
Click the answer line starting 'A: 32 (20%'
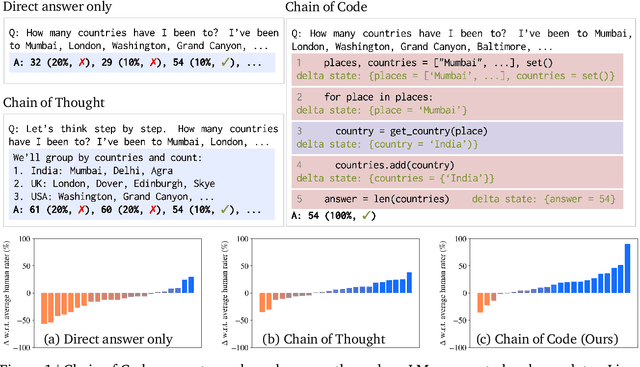coord(137,62)
